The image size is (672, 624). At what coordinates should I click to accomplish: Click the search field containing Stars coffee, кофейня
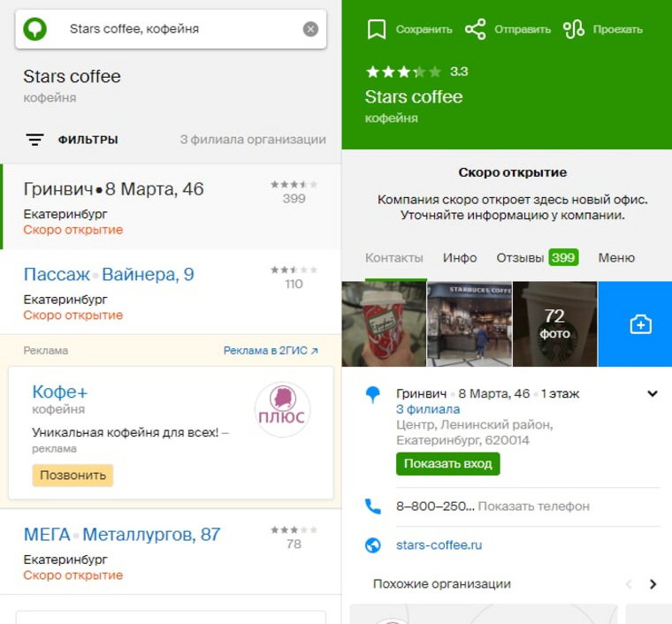(171, 29)
